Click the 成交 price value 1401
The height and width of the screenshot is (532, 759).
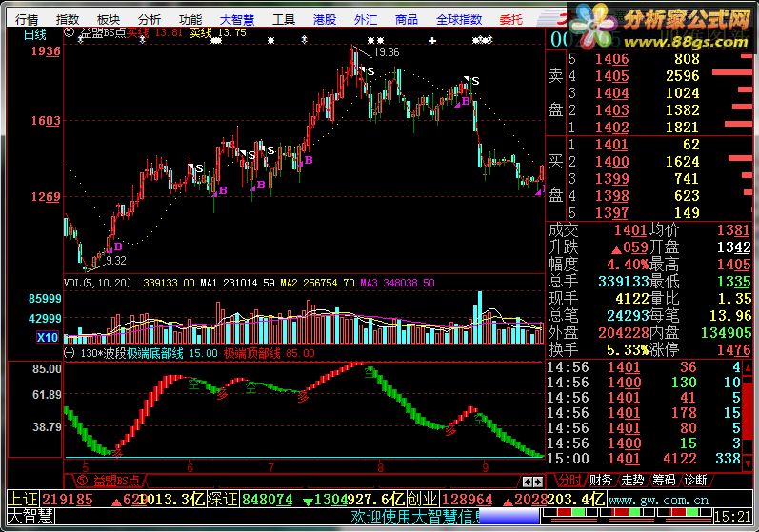click(x=630, y=230)
